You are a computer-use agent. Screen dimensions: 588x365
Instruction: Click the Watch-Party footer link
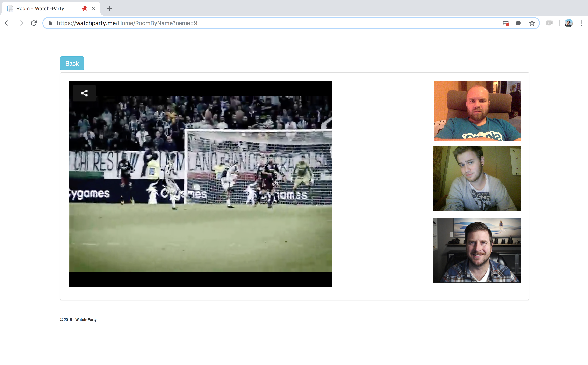[x=86, y=320]
